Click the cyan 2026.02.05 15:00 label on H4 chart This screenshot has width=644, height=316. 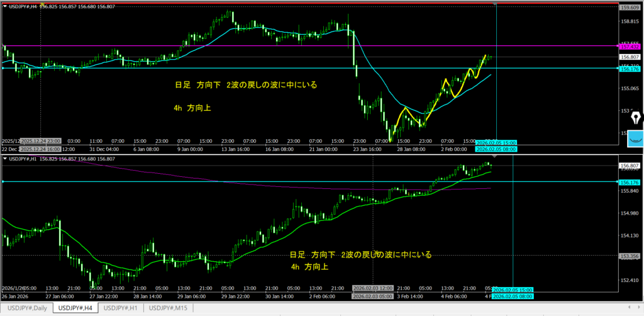[496, 142]
